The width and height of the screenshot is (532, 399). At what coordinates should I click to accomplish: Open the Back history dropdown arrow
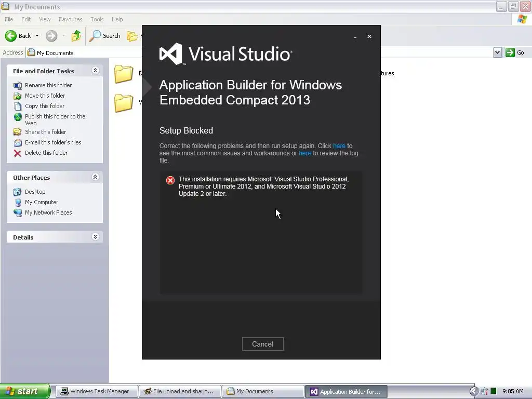(x=37, y=36)
